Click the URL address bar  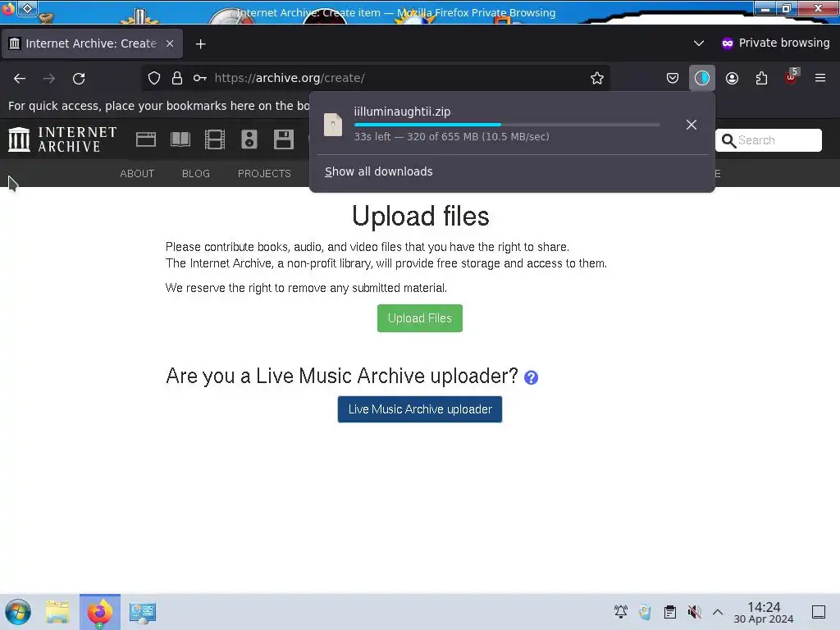click(375, 78)
